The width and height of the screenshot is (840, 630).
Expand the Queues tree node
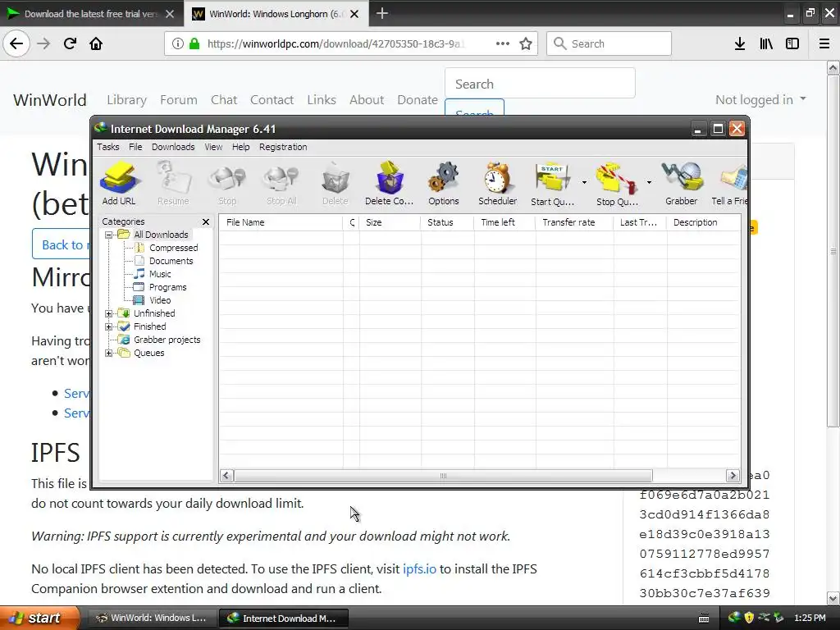click(109, 353)
